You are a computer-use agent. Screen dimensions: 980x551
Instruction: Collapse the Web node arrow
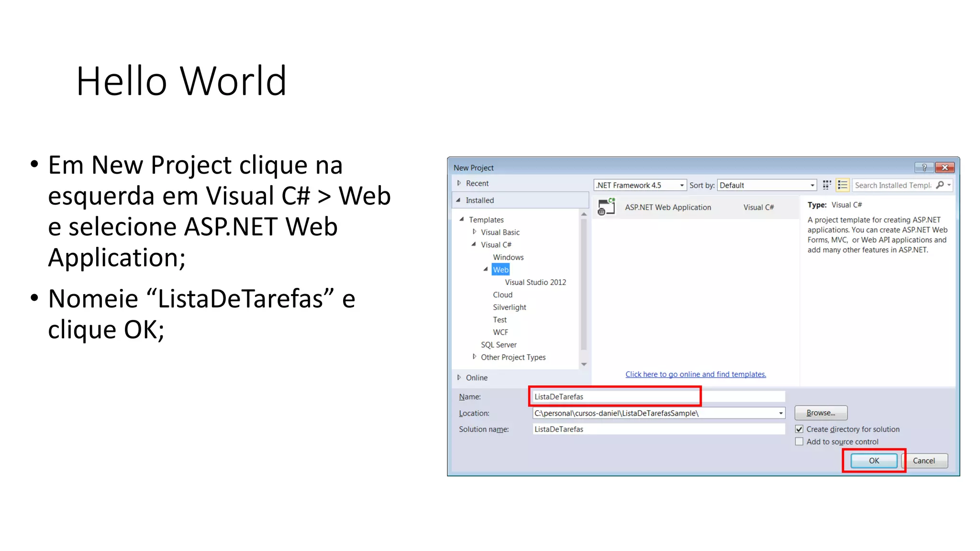coord(486,269)
